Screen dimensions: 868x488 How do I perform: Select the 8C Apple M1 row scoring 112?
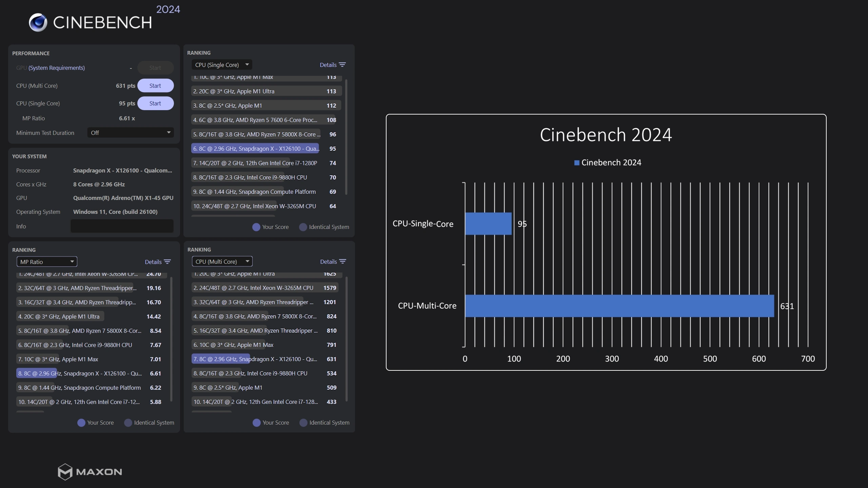[x=267, y=105]
